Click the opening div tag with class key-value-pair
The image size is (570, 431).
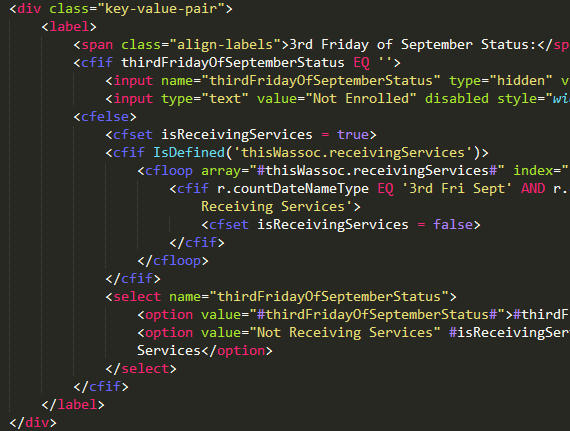(121, 8)
